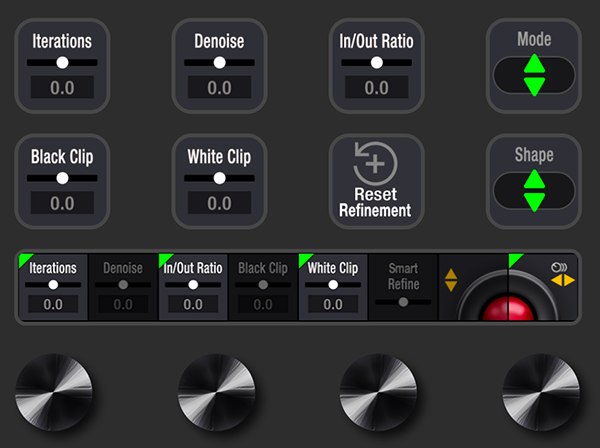Click the strip White Clip slider handle
Viewport: 600px width, 448px height.
(x=333, y=285)
